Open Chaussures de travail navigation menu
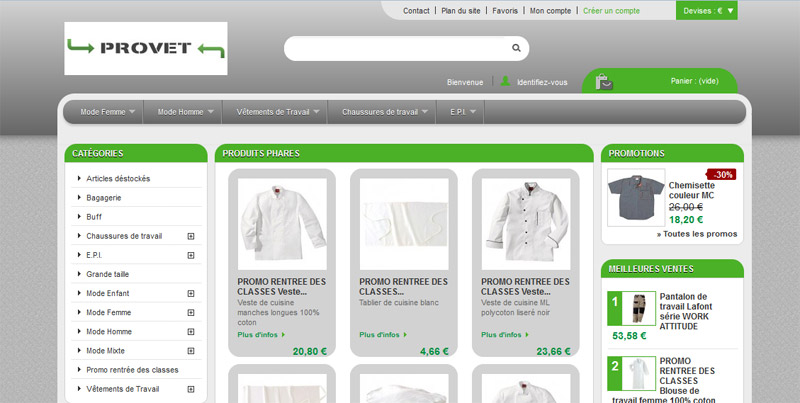Screen dimensions: 800x403 click(385, 112)
